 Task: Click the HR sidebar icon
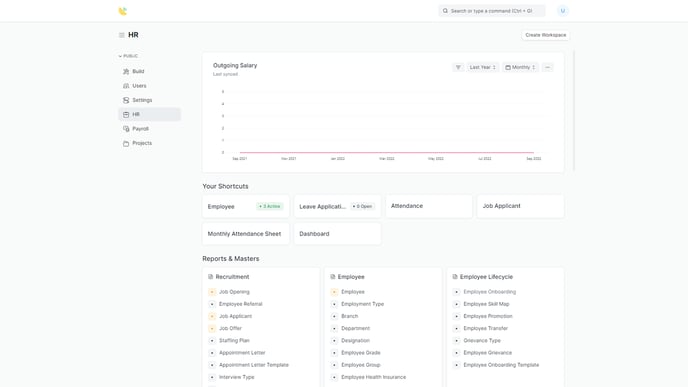(126, 115)
